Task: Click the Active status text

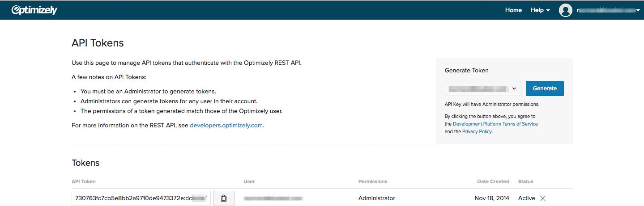Action: pos(527,198)
